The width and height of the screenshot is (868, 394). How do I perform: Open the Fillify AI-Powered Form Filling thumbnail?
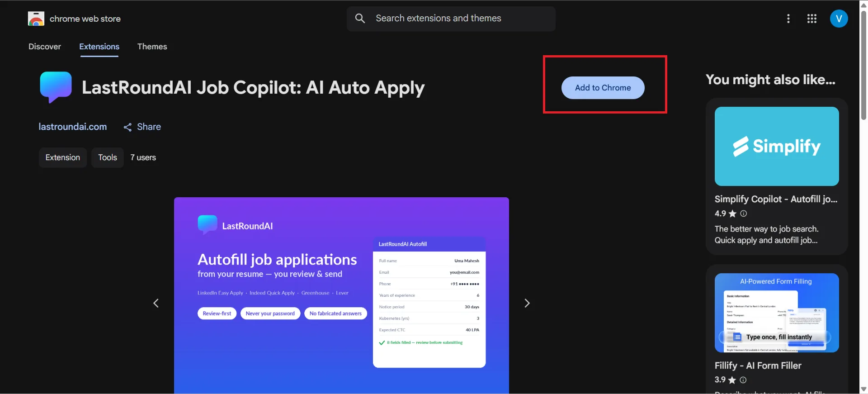click(777, 313)
